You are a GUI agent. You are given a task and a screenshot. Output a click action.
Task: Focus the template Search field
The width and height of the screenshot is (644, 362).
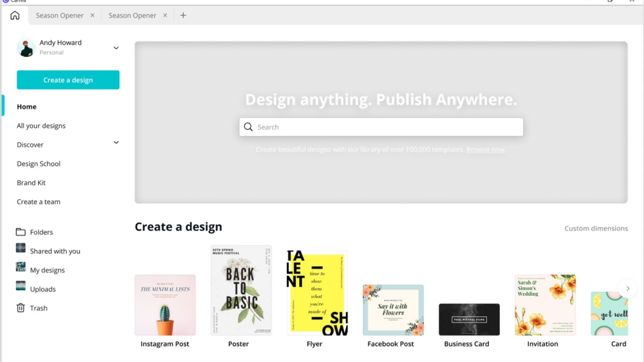pyautogui.click(x=381, y=127)
